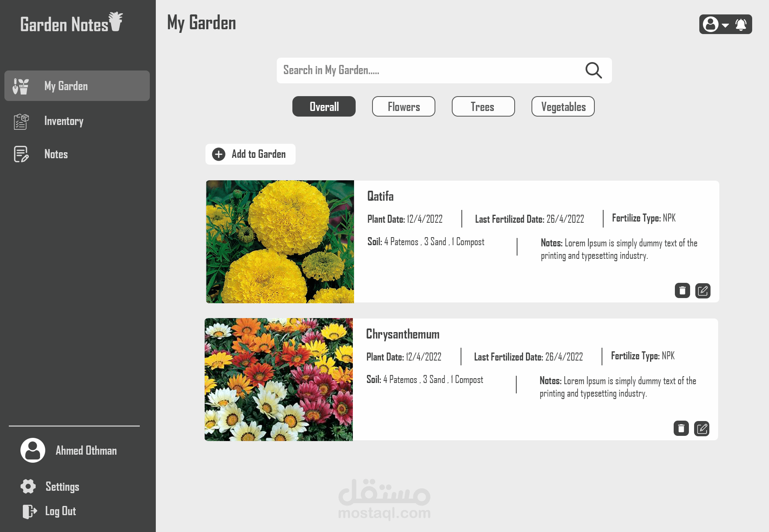Click the Log Out door icon
Image resolution: width=769 pixels, height=532 pixels.
pos(30,511)
